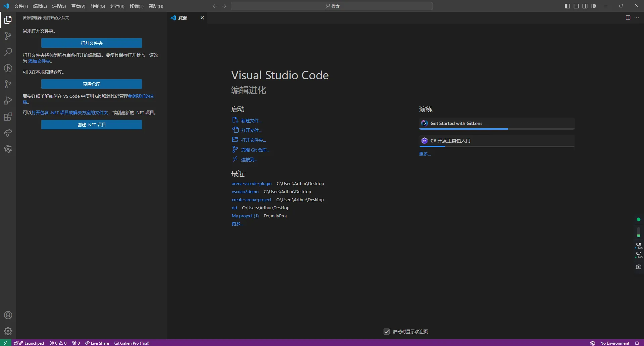This screenshot has width=644, height=346.
Task: Toggle the bottom panel layout button
Action: click(576, 6)
